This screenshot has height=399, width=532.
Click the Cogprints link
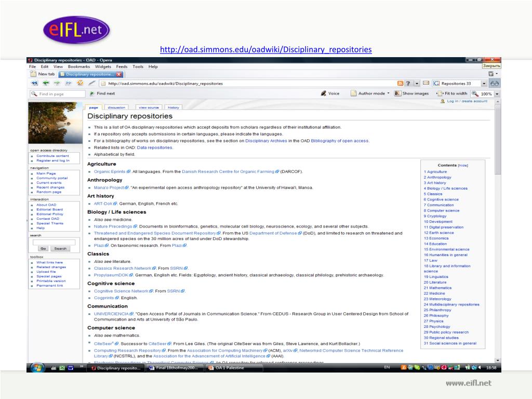coord(104,298)
